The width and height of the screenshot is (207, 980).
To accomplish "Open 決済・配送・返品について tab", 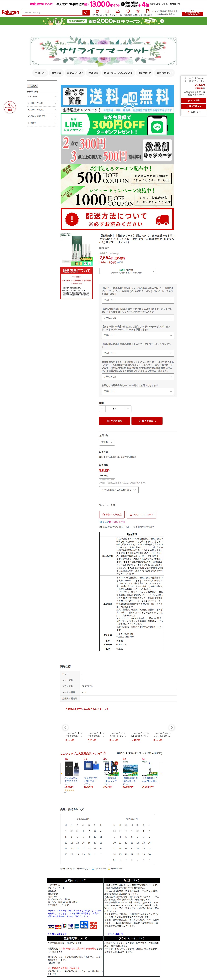I will 118,73.
